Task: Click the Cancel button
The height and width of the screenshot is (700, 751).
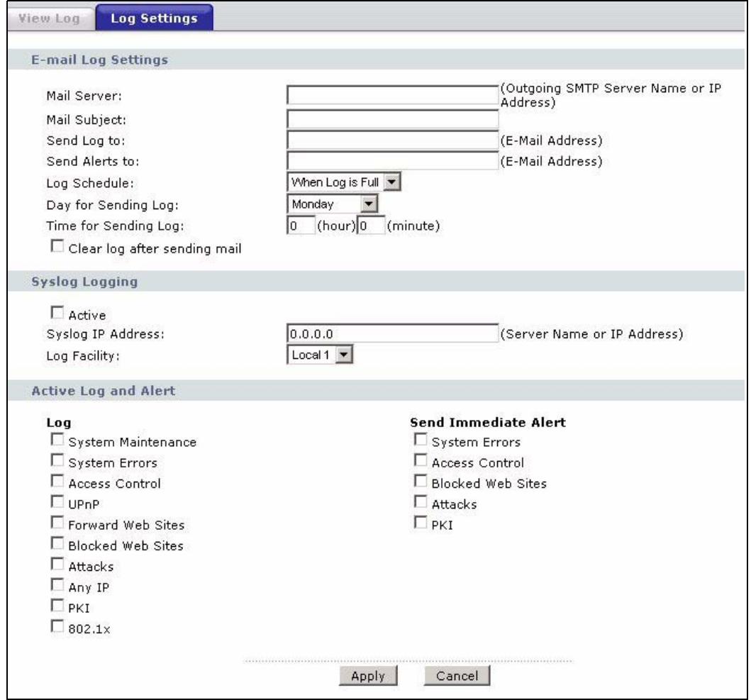Action: pos(457,676)
